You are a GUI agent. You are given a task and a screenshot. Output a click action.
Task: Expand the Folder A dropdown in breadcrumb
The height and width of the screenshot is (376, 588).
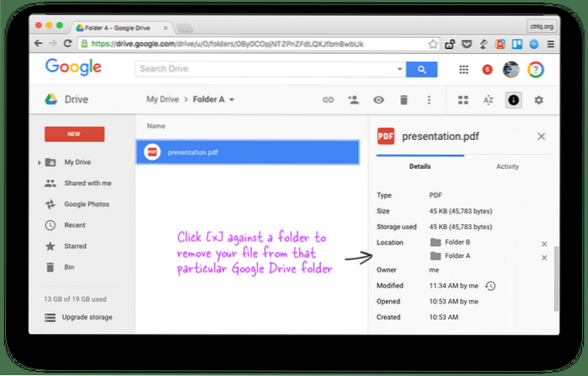coord(231,100)
